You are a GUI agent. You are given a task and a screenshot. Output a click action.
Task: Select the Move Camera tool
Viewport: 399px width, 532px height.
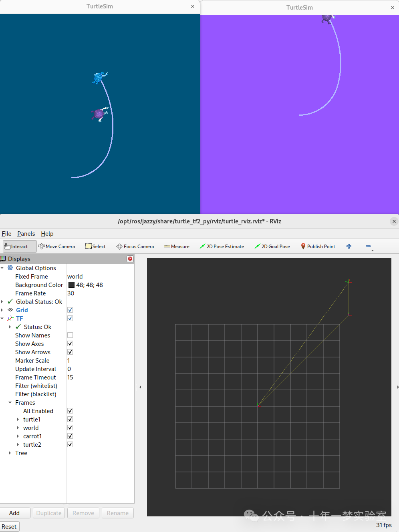pos(56,247)
